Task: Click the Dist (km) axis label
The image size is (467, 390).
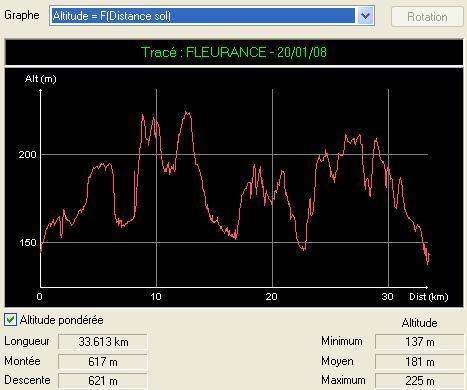Action: (429, 297)
